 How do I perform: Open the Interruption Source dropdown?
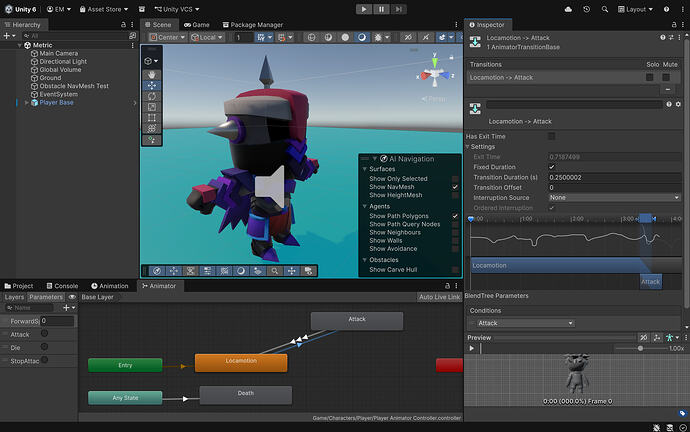[x=614, y=198]
